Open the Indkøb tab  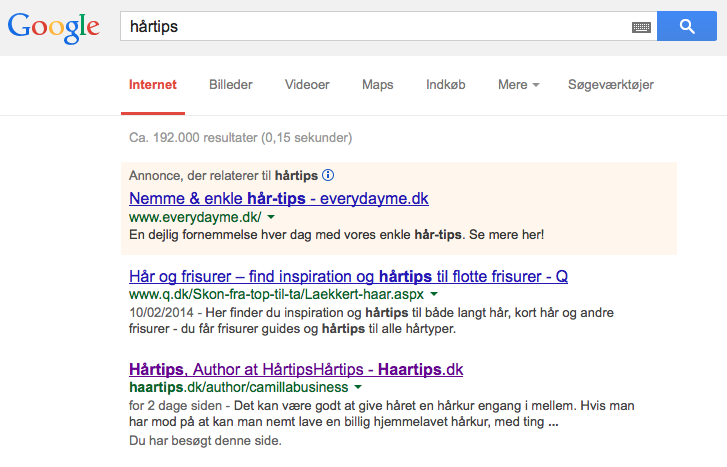(x=445, y=85)
